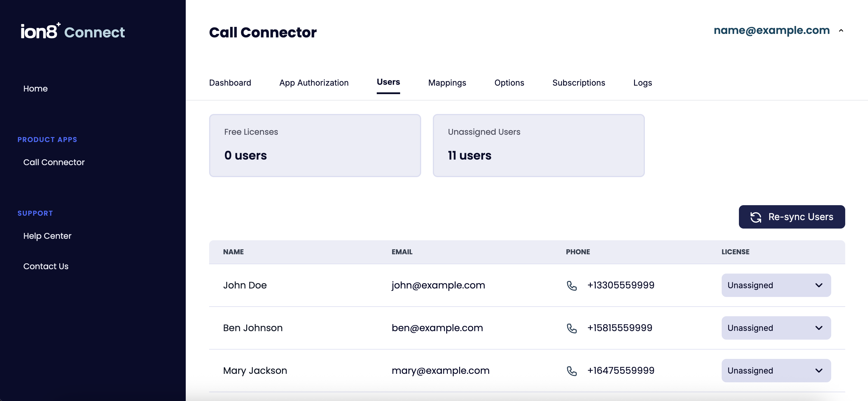Click the Contact Us sidebar link
This screenshot has height=401, width=868.
(x=46, y=266)
